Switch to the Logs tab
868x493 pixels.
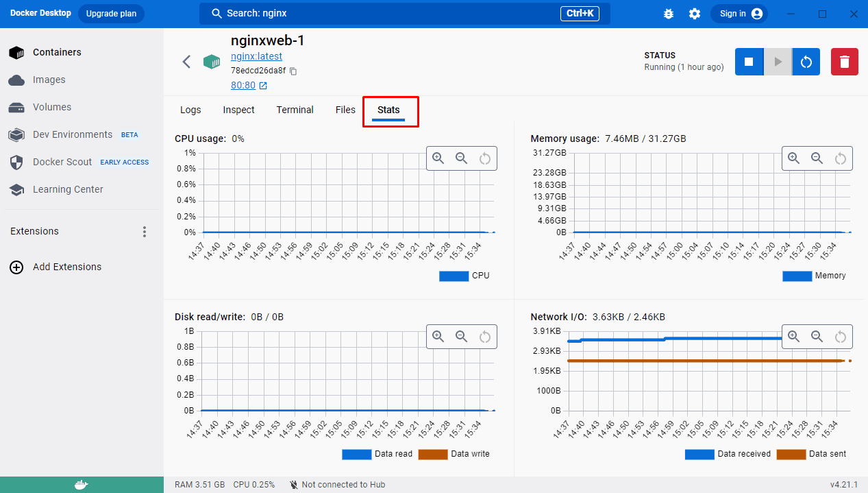(190, 110)
